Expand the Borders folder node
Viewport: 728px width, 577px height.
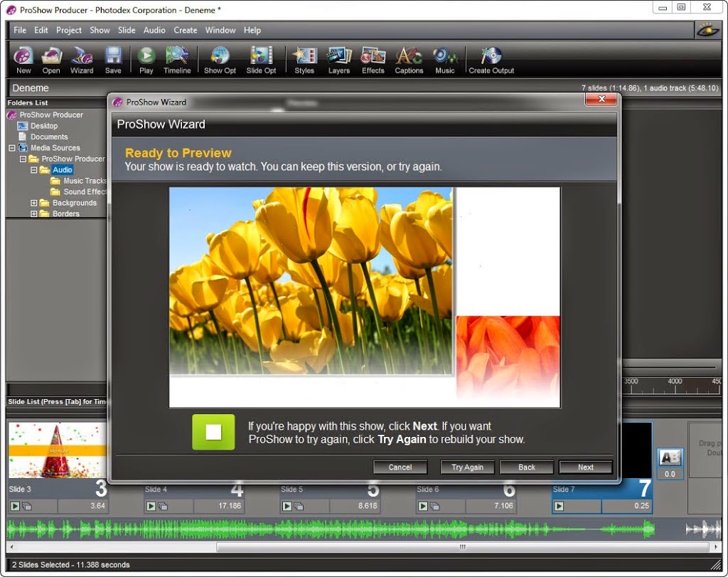coord(34,213)
